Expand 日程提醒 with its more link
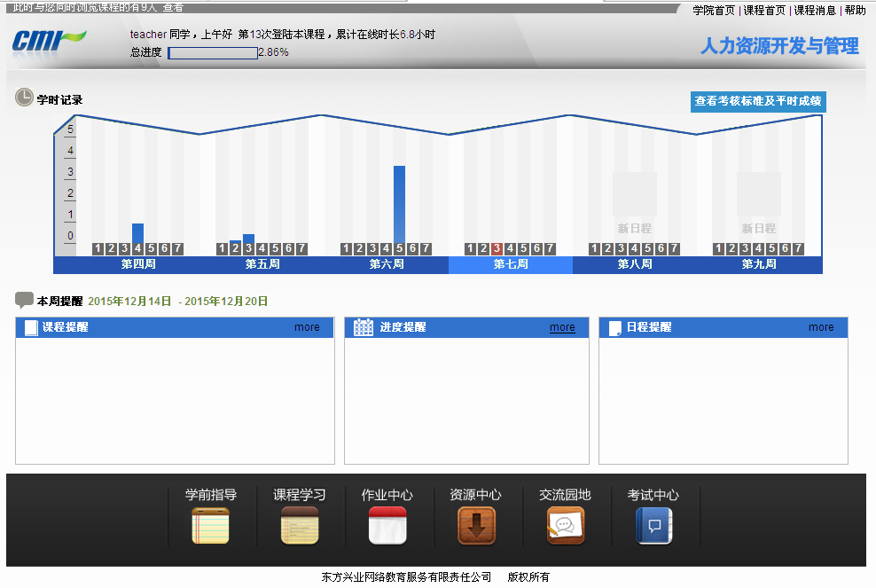876x588 pixels. pyautogui.click(x=821, y=327)
